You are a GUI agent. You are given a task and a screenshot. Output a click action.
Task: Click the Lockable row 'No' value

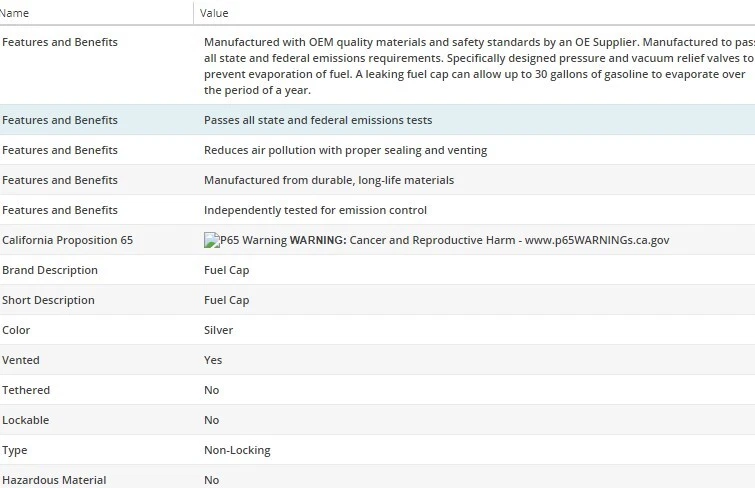tap(211, 420)
